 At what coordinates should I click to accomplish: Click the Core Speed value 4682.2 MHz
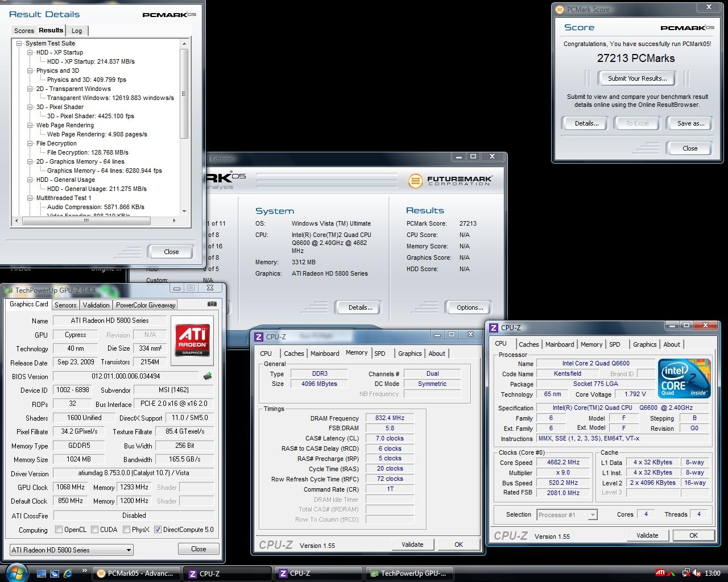click(x=563, y=463)
